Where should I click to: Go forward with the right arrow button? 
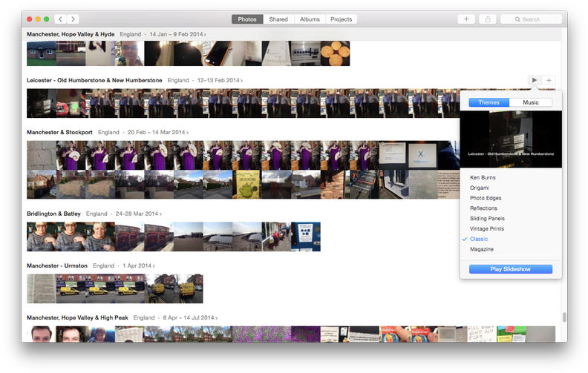[73, 19]
